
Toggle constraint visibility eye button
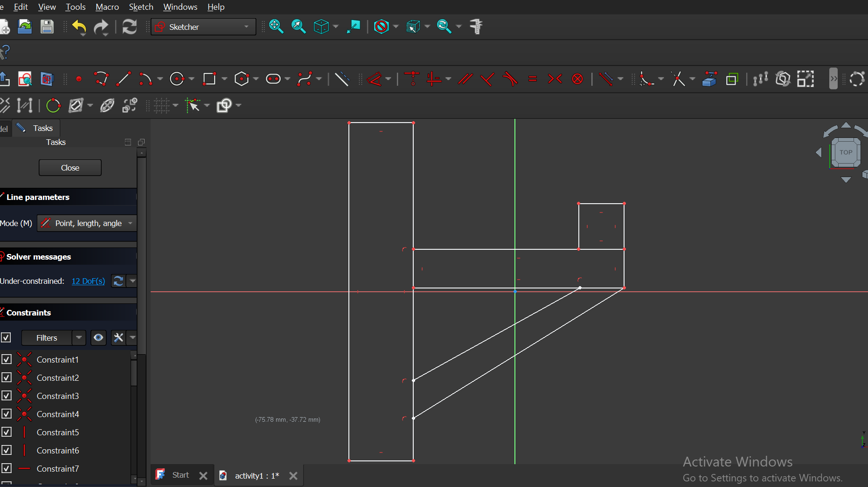[98, 337]
